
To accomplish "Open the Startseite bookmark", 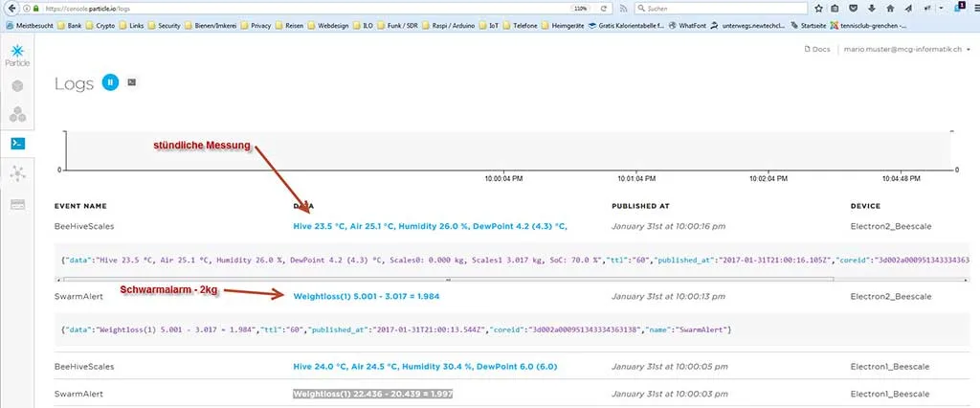I will coord(808,26).
